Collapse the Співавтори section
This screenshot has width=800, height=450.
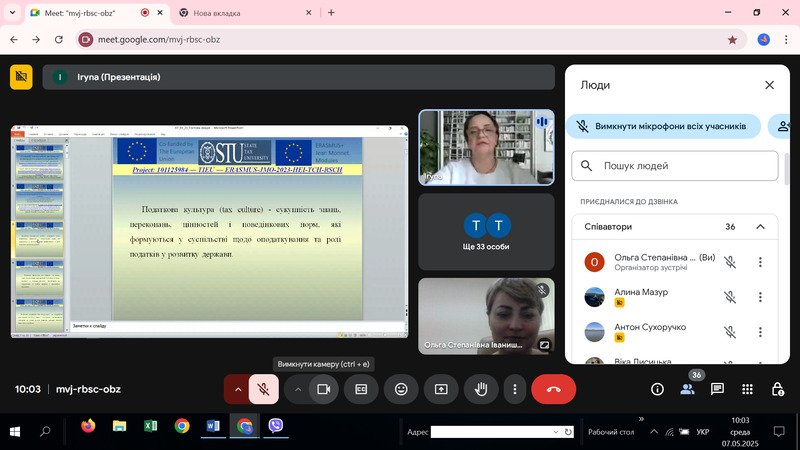click(760, 227)
